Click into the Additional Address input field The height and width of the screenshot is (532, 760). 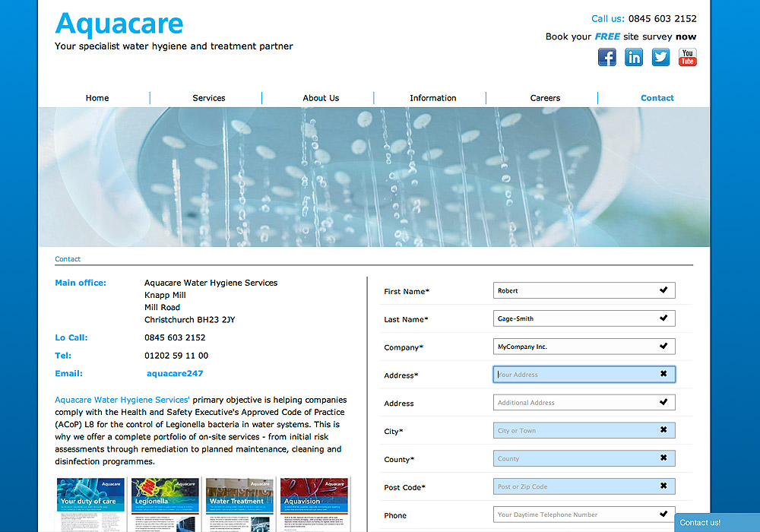584,402
